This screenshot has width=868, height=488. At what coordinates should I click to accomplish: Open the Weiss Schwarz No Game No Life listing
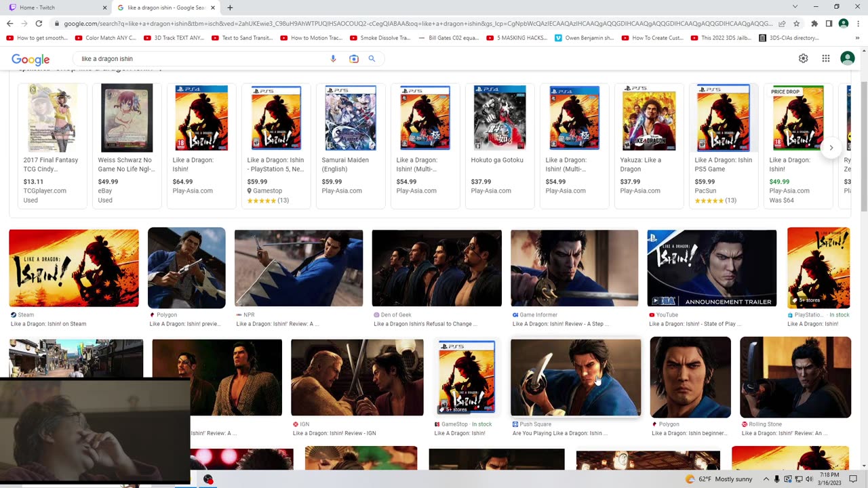127,146
